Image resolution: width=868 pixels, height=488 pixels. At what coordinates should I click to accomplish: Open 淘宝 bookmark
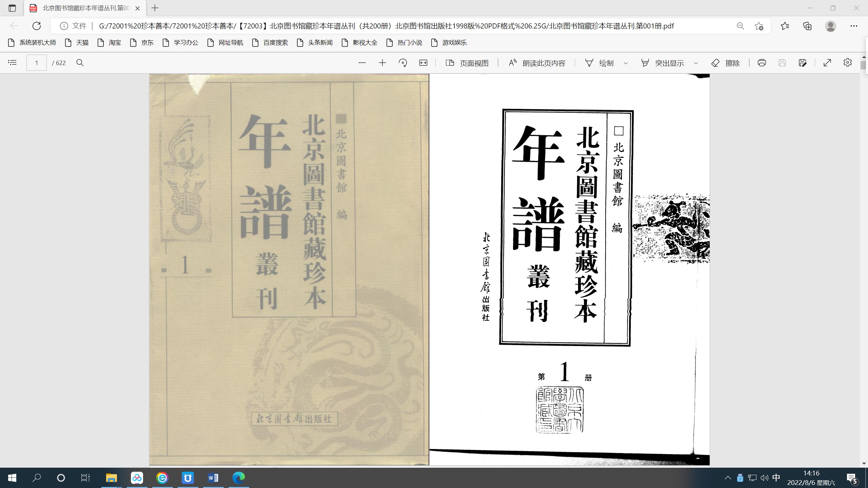[x=110, y=43]
